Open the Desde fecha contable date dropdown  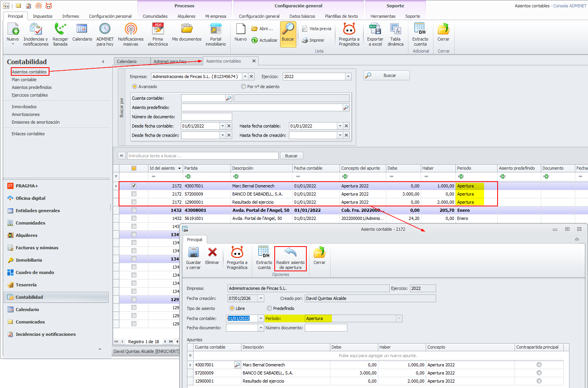coord(223,126)
